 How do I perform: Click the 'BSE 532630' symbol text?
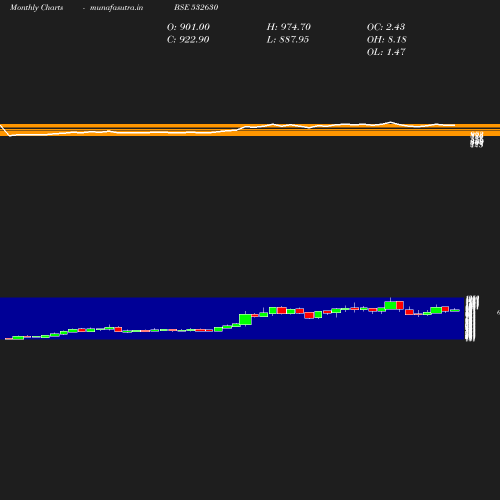coord(196,7)
